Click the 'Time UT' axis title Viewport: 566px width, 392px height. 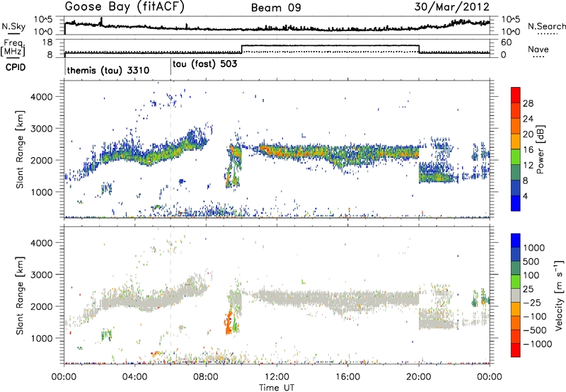(277, 388)
